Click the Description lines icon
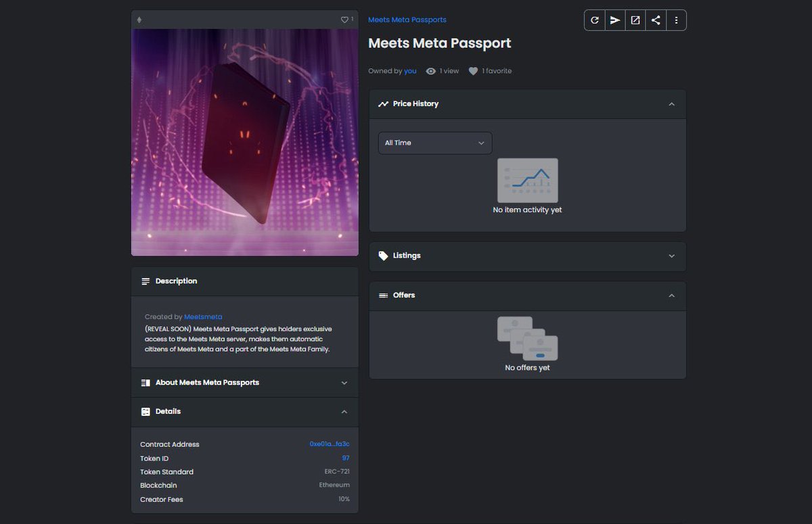Screen dimensions: 812x524 tap(145, 281)
